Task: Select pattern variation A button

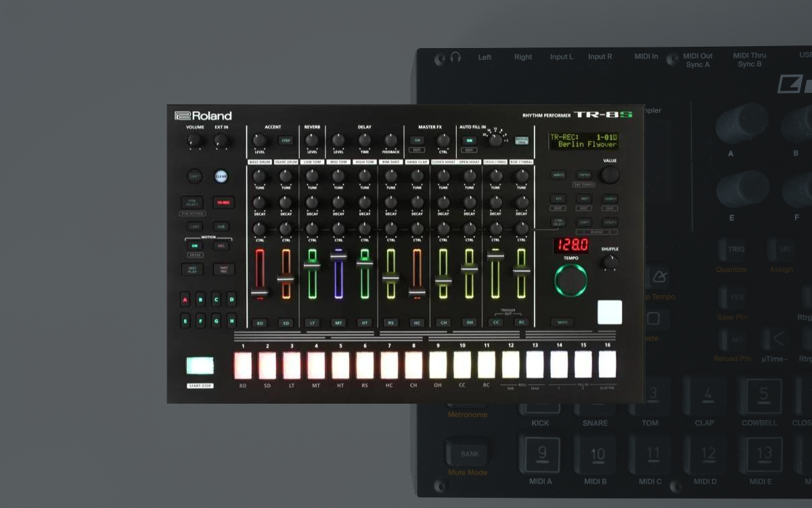Action: (x=185, y=299)
